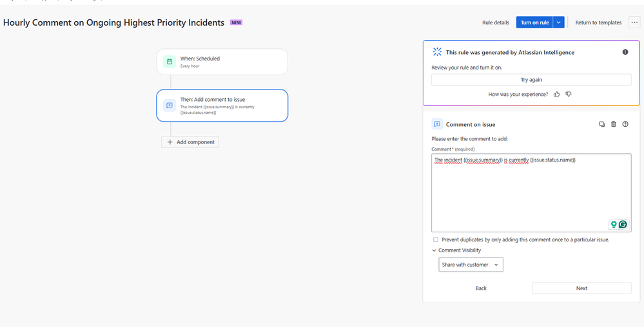Click inside the Comment text area
Viewport: 644px width, 327px height.
(x=531, y=193)
